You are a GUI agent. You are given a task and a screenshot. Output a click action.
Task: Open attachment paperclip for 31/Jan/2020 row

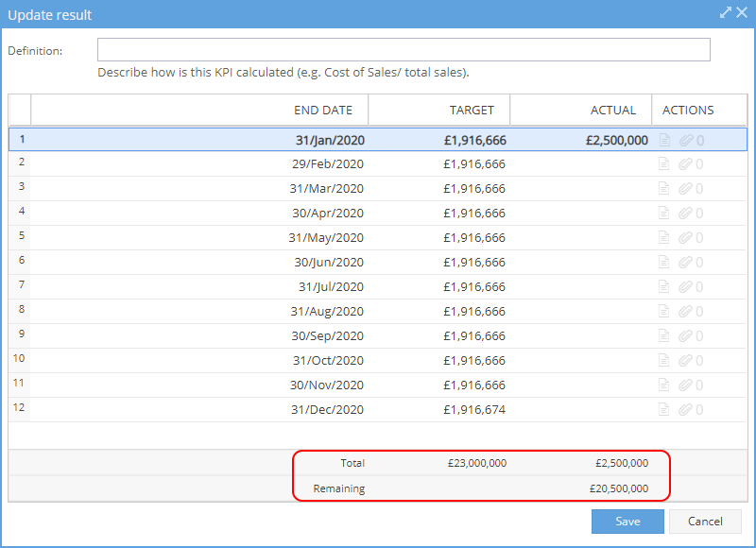coord(686,140)
